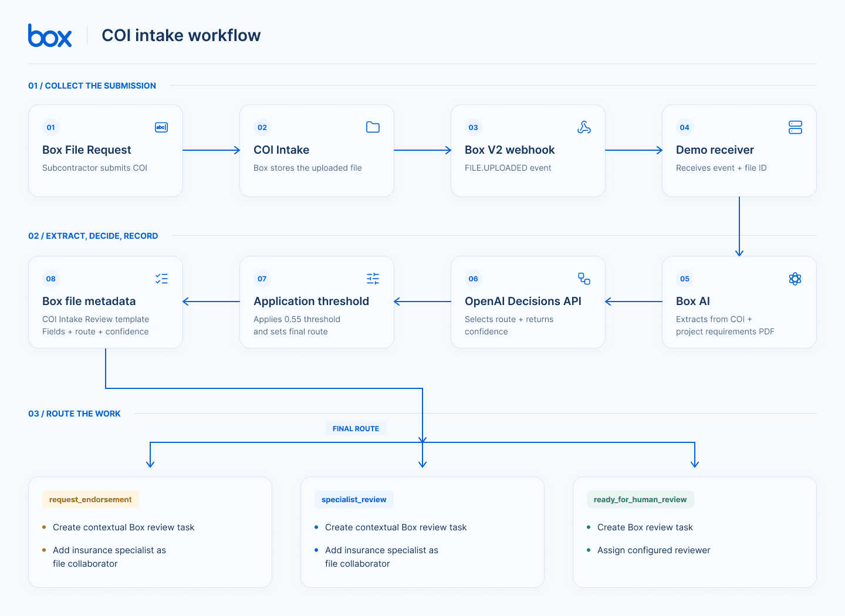Click the 06 badge on OpenAI Decisions API card
845x616 pixels.
474,279
